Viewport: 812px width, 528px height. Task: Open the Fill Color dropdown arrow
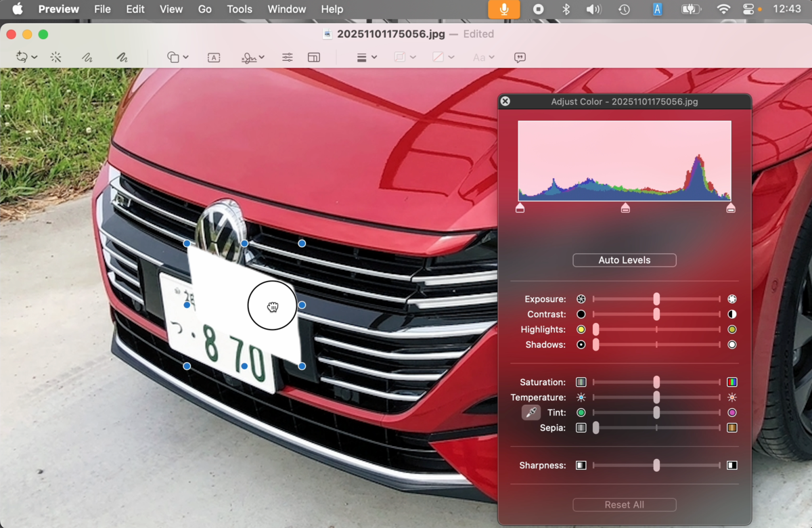click(451, 58)
